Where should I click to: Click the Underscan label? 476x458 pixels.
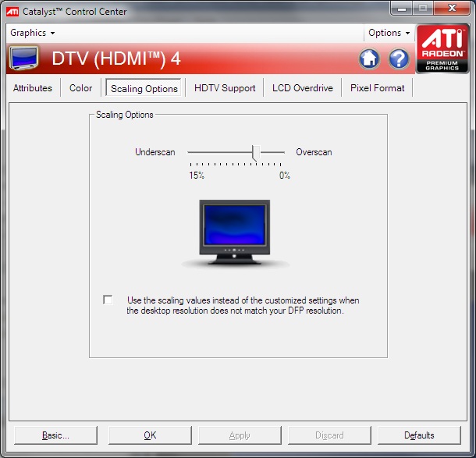155,152
